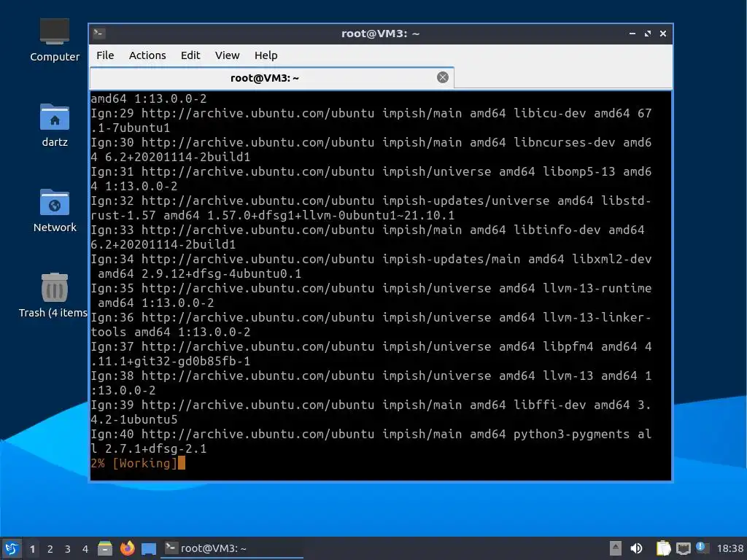Click the Ign:40 python3-pygments line
This screenshot has height=560, width=747.
371,434
